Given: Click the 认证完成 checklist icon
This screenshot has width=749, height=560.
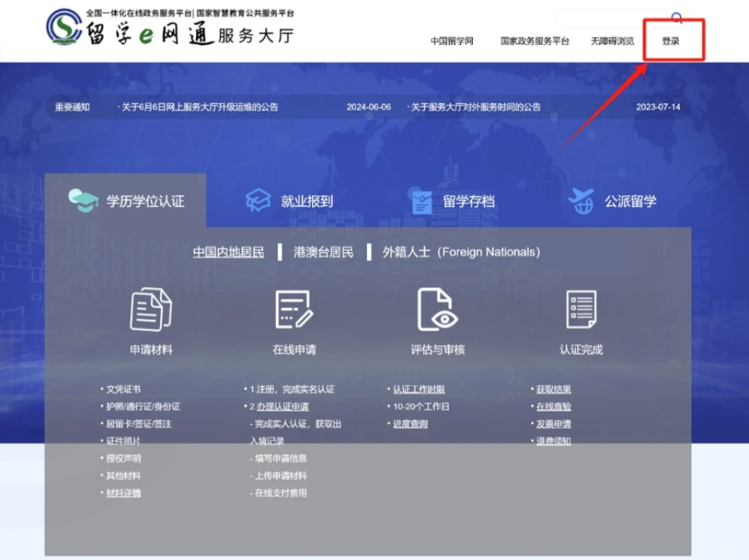Looking at the screenshot, I should [x=581, y=310].
